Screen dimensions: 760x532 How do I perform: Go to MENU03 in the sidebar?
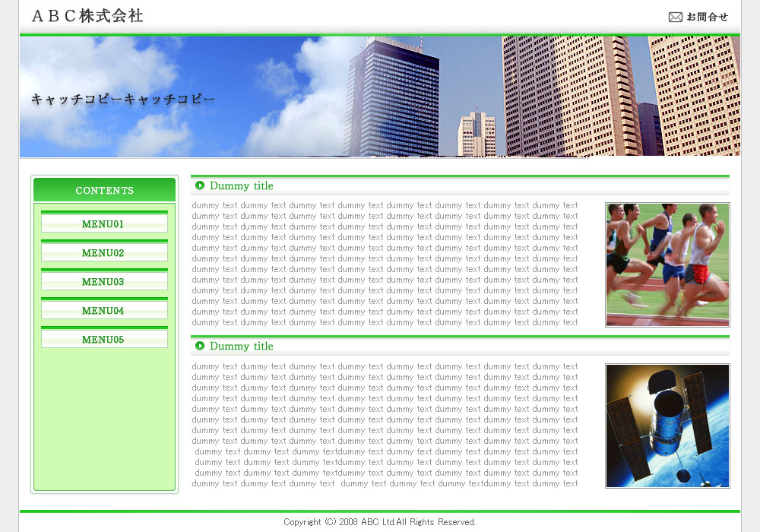coord(104,281)
